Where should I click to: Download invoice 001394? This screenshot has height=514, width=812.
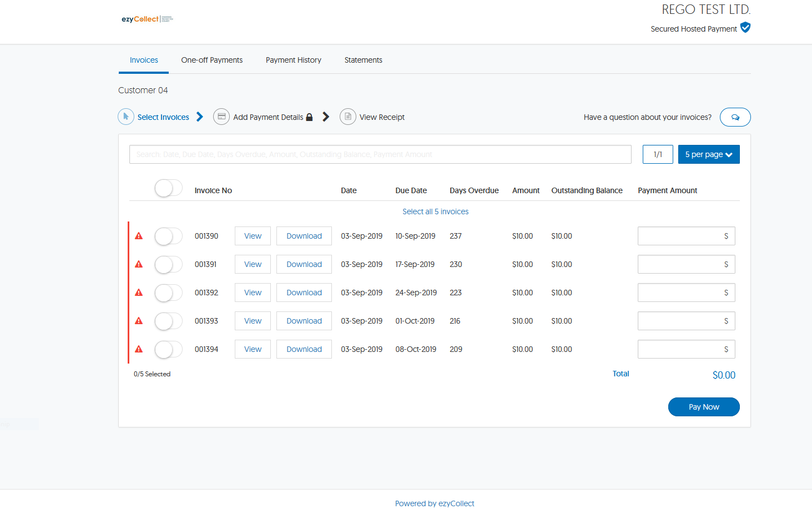304,349
